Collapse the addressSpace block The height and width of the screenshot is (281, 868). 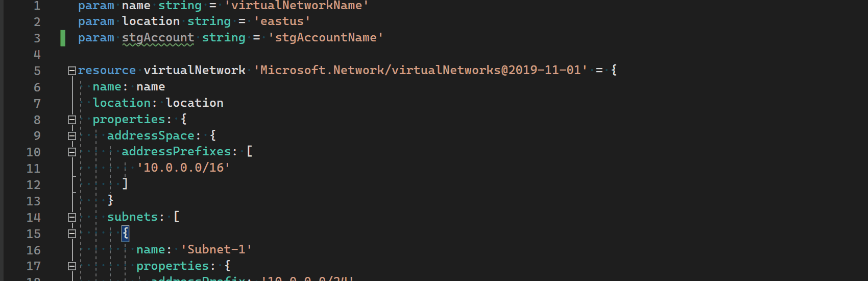pyautogui.click(x=72, y=136)
